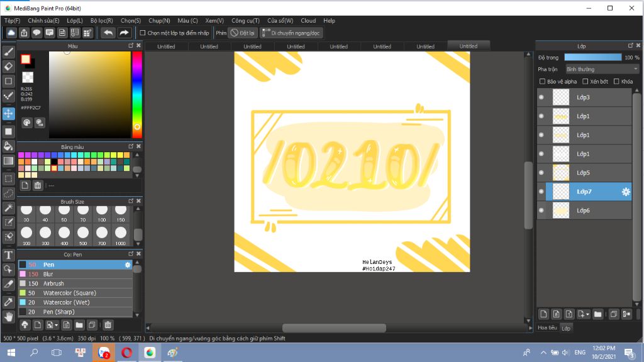Add new color in Bảng màu panel
Viewport: 644px width, 362px height.
click(x=25, y=185)
